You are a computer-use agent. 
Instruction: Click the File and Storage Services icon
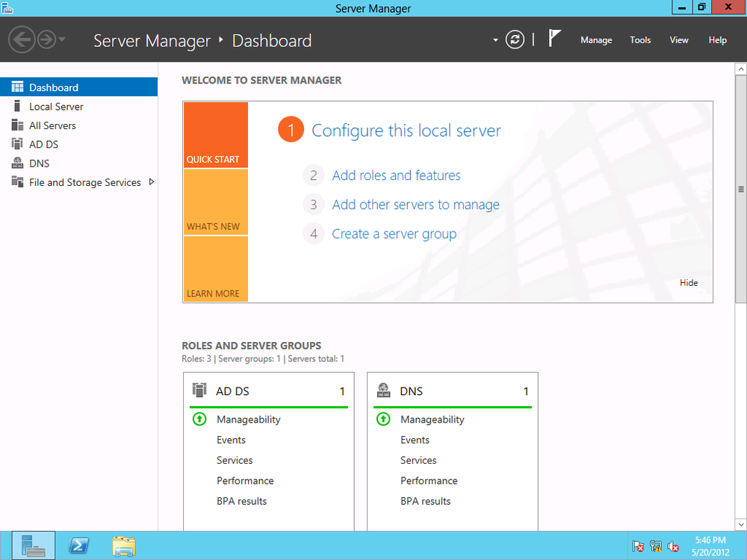[x=17, y=181]
